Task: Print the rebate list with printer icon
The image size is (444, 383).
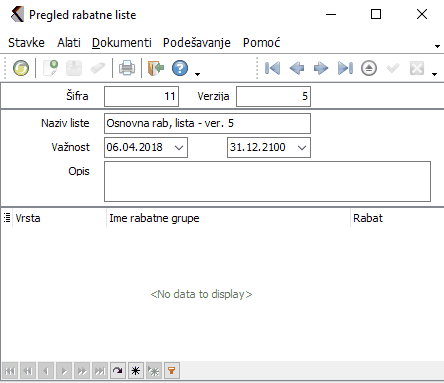Action: pos(127,68)
